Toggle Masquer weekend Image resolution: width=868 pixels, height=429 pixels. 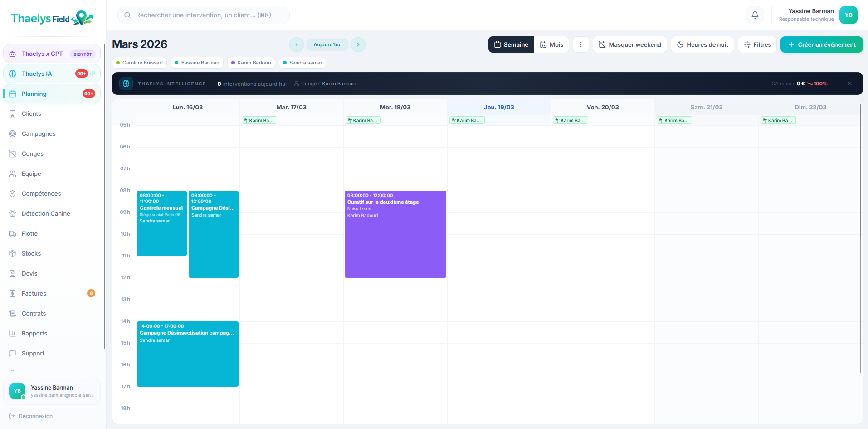(x=629, y=44)
